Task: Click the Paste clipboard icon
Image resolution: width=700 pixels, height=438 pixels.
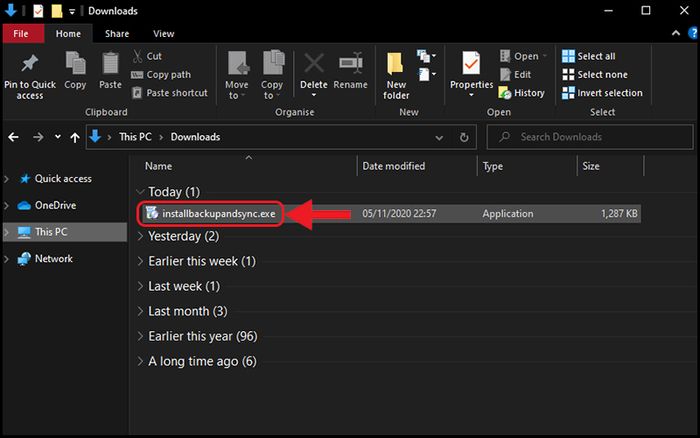Action: 110,63
